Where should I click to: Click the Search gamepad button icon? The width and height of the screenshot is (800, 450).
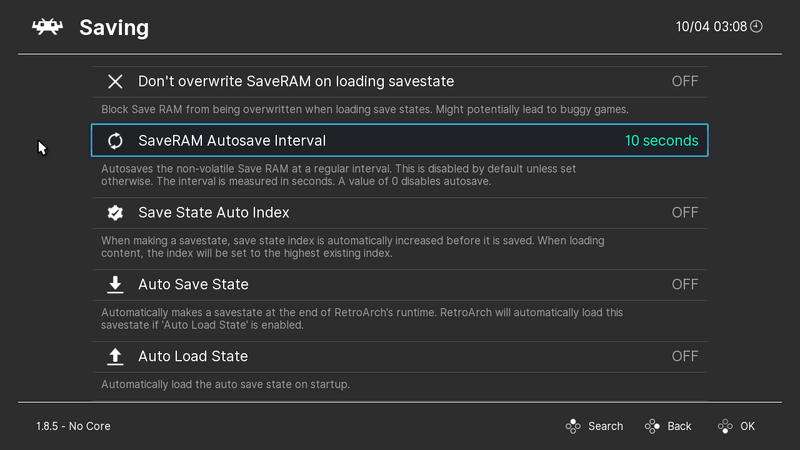click(573, 426)
